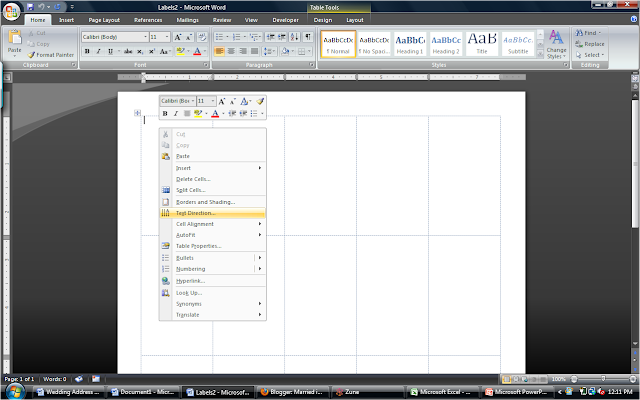Toggle show/hide paragraph marks

308,37
